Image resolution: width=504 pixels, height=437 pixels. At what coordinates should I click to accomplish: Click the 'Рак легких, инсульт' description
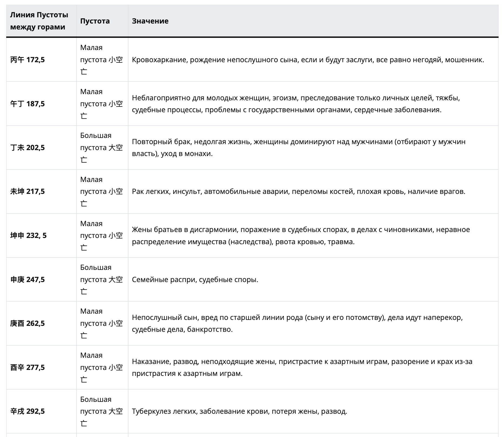(299, 191)
